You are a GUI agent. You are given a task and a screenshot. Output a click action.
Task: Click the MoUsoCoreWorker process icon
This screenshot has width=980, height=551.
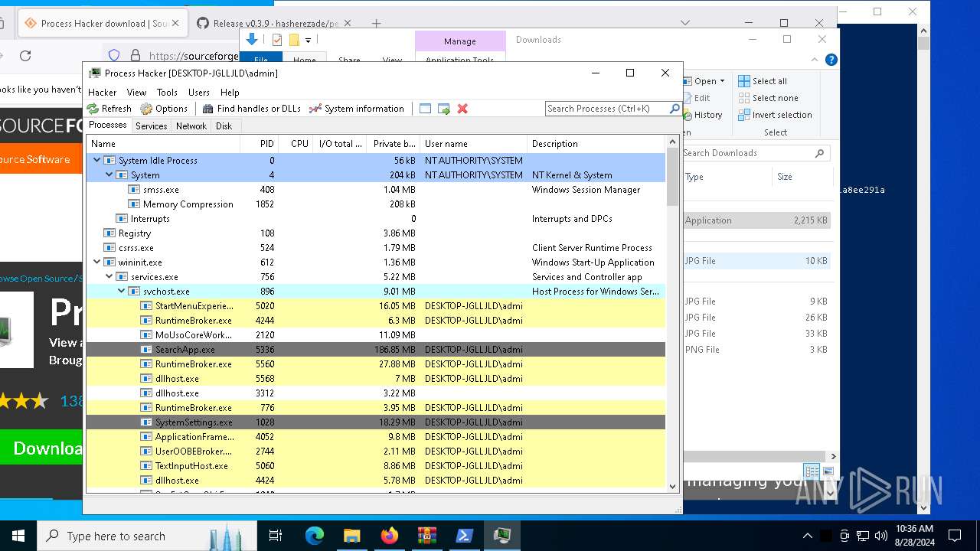[x=146, y=335]
